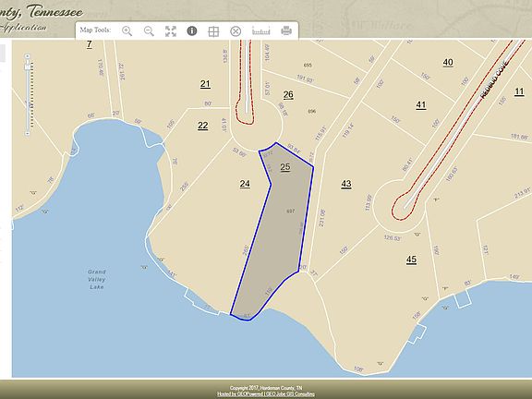Open the ruler measure tool
This screenshot has height=399, width=532.
coord(260,30)
